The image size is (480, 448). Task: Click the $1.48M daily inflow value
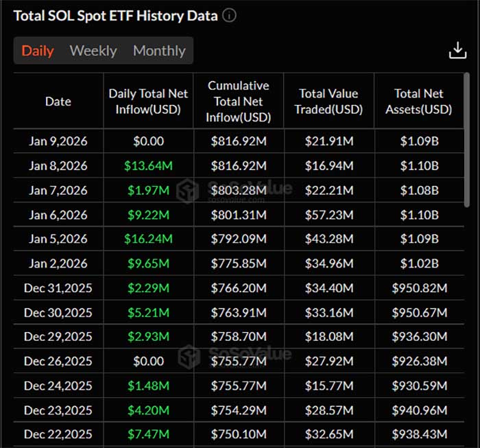pos(149,386)
